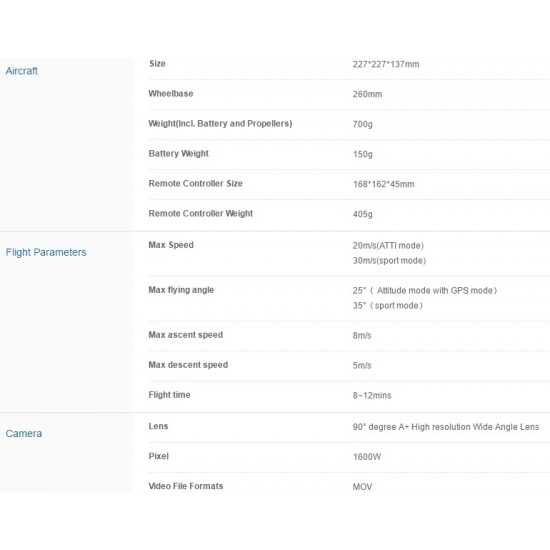Viewport: 550px width, 550px height.
Task: Select the Wheelbase label
Action: pyautogui.click(x=171, y=94)
